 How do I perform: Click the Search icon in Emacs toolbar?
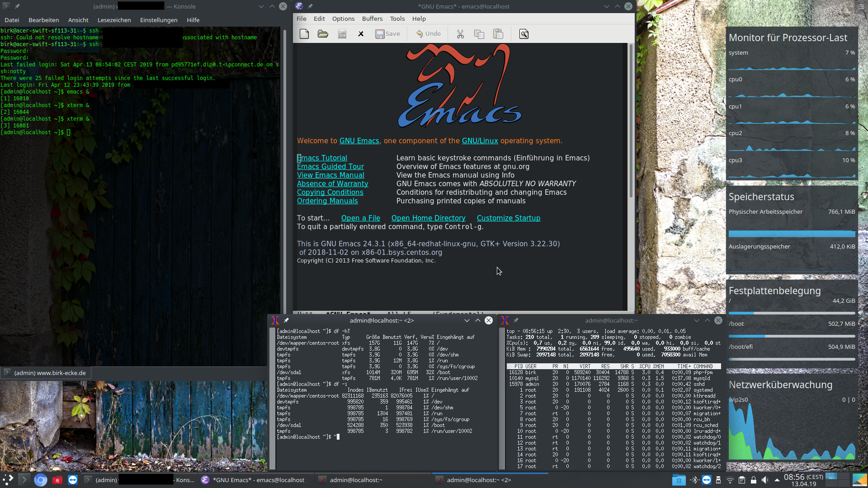524,34
